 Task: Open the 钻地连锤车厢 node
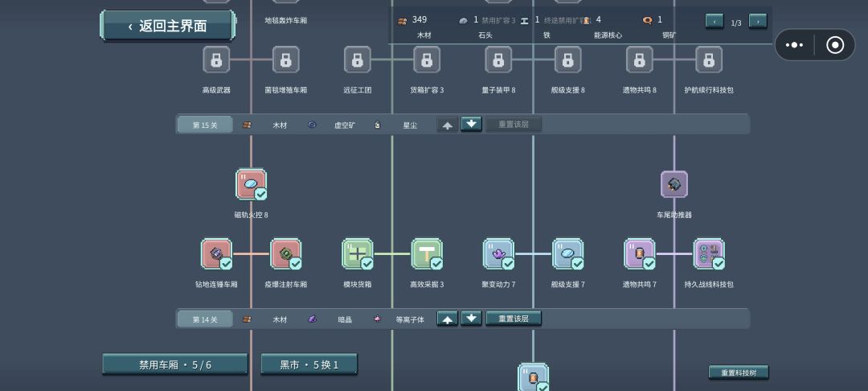pyautogui.click(x=216, y=254)
